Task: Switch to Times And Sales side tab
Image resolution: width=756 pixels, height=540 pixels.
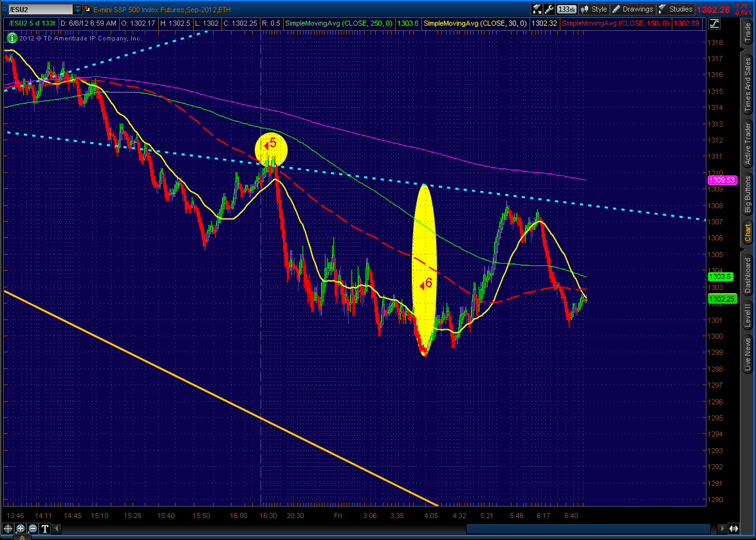Action: (x=748, y=84)
